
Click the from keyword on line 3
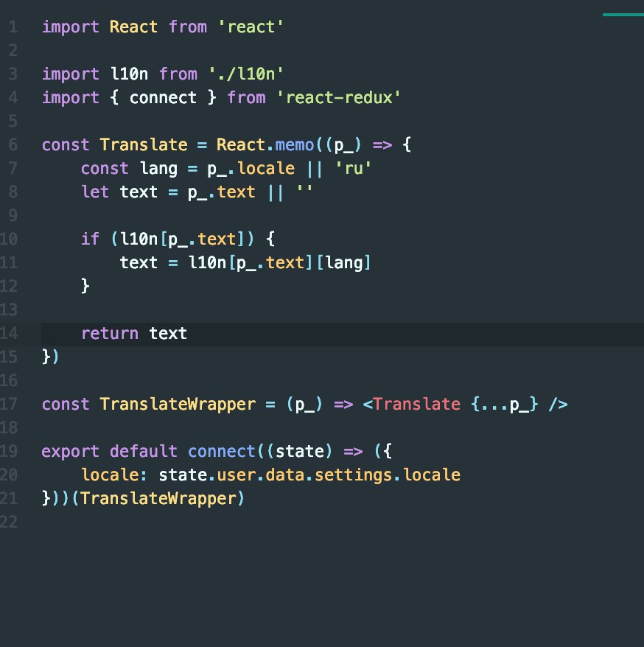(178, 74)
